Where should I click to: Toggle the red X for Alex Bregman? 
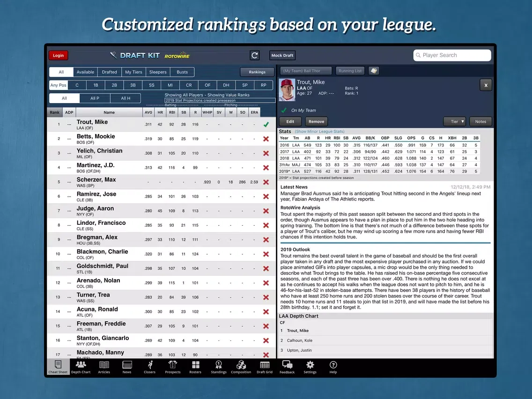click(x=266, y=240)
